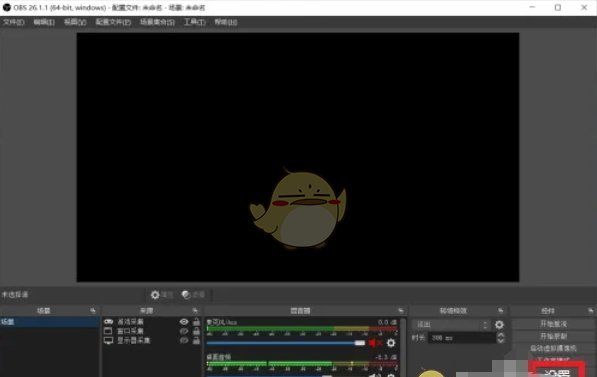Screen dimensions: 597x377
Task: Open the 帮助(H) menu
Action: pos(225,22)
